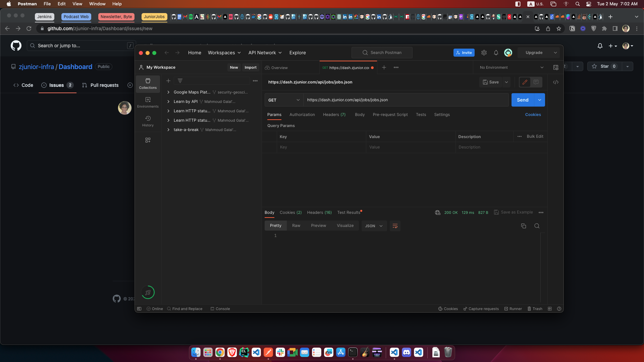Open the code snippet generator icon
Image resolution: width=644 pixels, height=362 pixels.
click(555, 82)
